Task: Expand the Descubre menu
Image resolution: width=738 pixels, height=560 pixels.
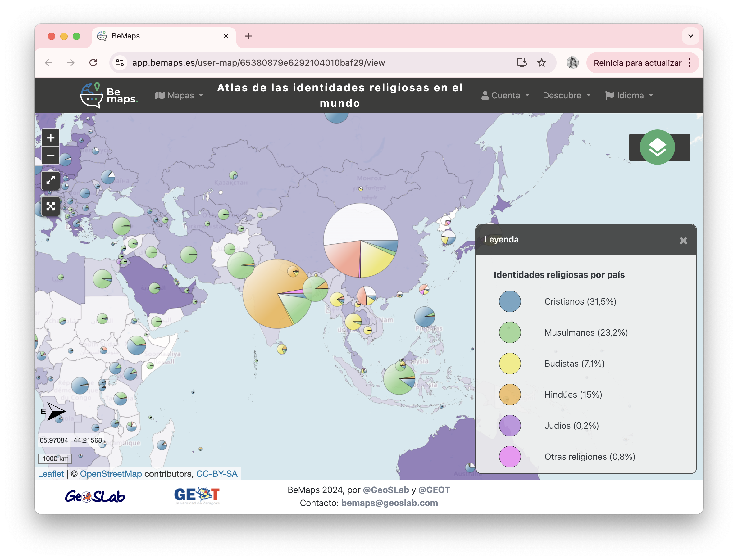Action: click(567, 95)
